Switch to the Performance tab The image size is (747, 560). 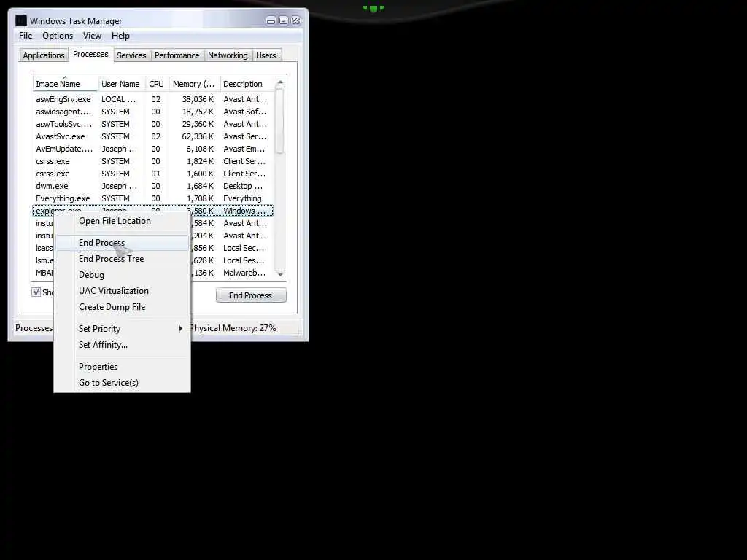click(x=177, y=55)
